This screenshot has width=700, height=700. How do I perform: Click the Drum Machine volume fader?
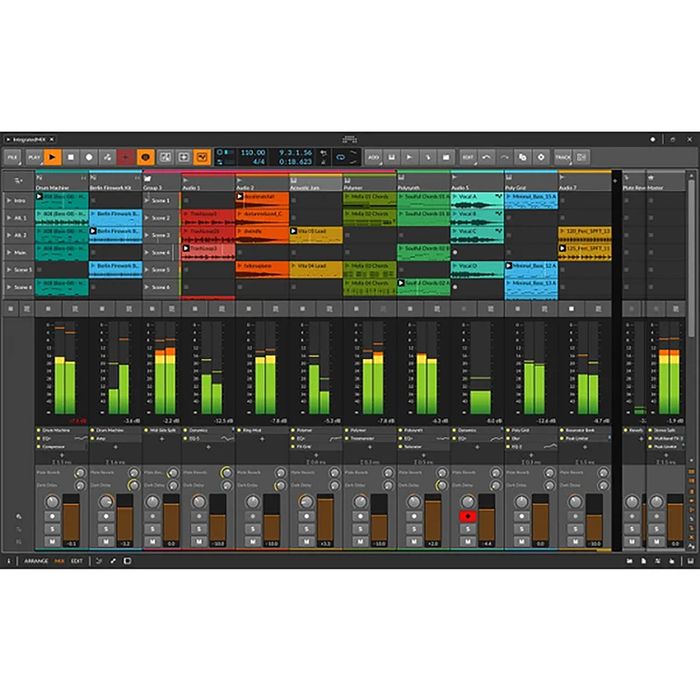coord(70,522)
